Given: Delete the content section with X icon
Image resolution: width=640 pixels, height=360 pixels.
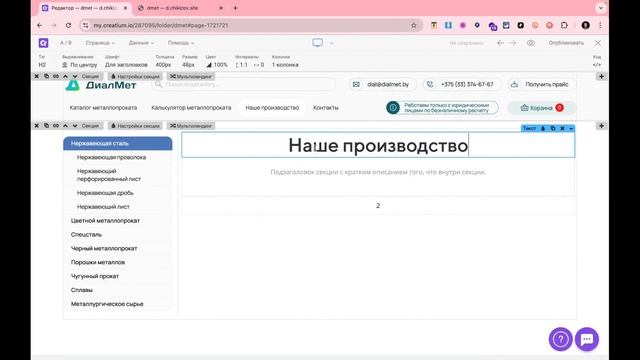Looking at the screenshot, I should click(37, 126).
